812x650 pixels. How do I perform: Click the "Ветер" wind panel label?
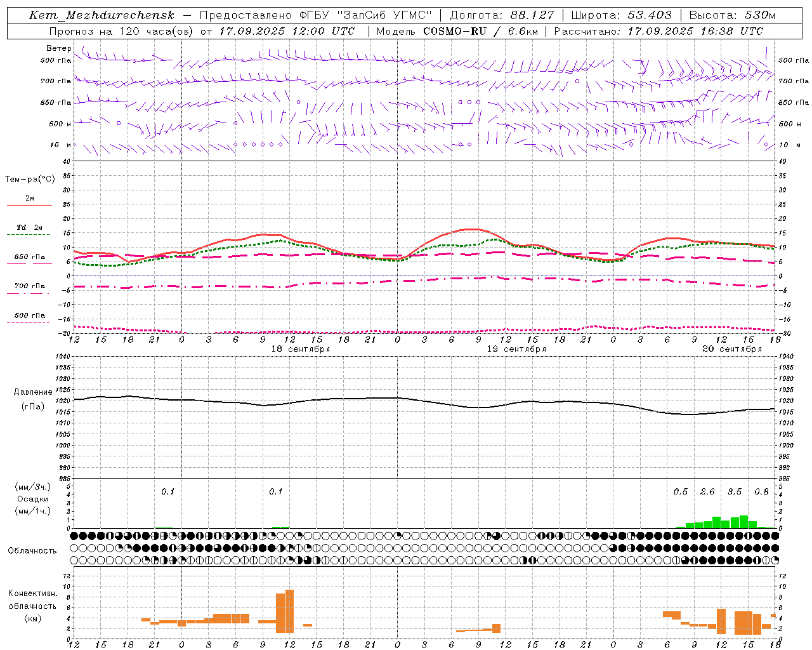[x=59, y=48]
